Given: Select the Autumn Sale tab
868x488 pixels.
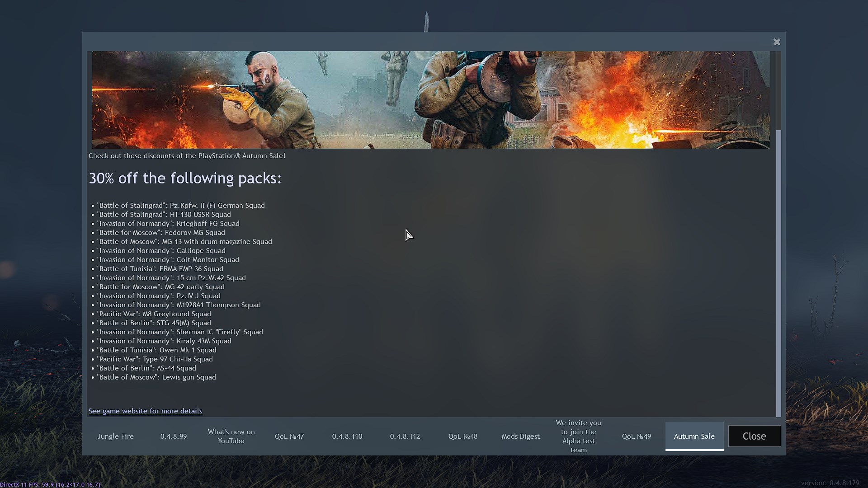Looking at the screenshot, I should tap(694, 436).
